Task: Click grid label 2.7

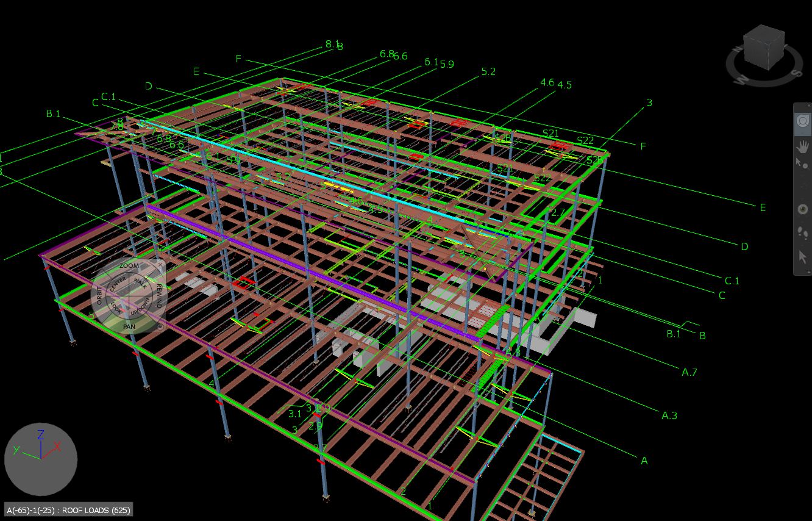Action: (x=558, y=213)
